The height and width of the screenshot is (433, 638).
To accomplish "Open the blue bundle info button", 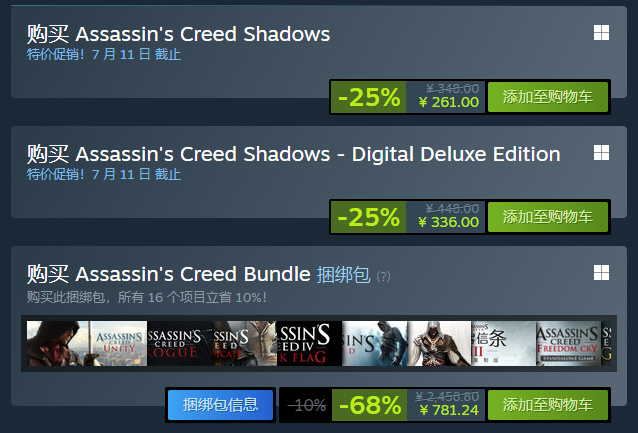I will (x=220, y=405).
